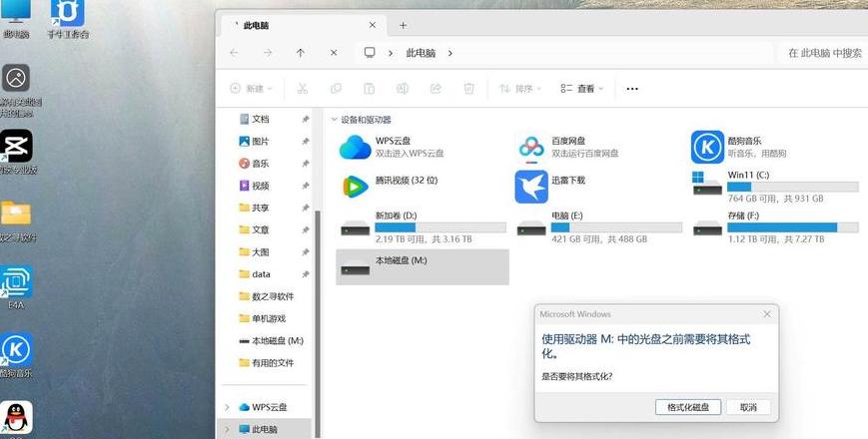Click the Win11 (C:) usage bar
Viewport: 868px width, 439px height.
pyautogui.click(x=793, y=187)
